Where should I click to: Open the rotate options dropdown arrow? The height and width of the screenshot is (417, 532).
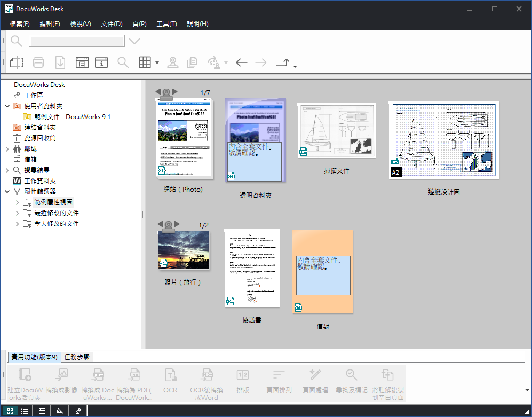(x=226, y=63)
